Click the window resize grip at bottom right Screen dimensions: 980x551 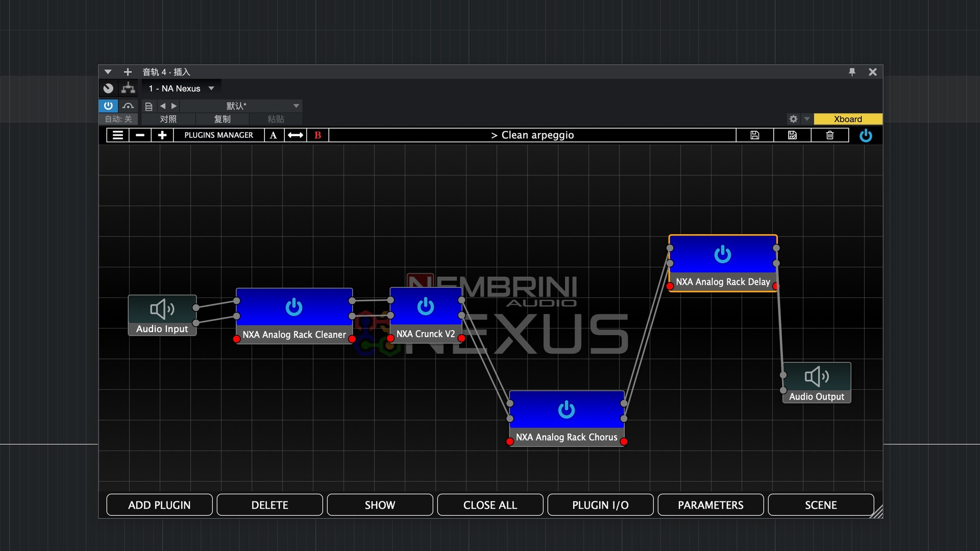(876, 512)
